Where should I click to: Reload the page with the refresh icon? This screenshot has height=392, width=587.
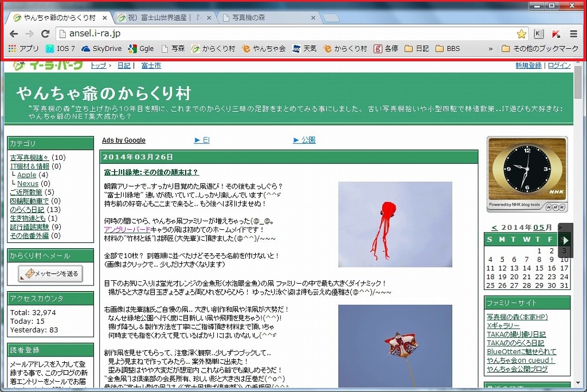45,34
